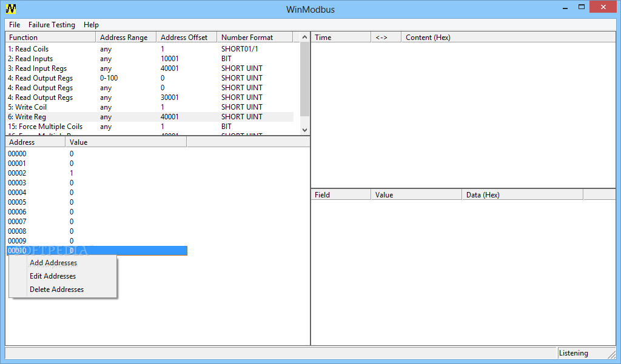Screen dimensions: 621x364
Task: Select the 1: Read Coils row
Action: (x=150, y=49)
